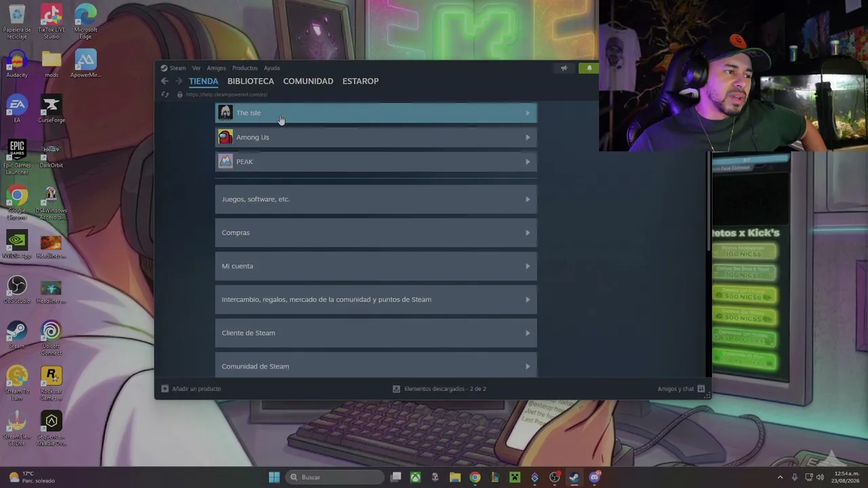
Task: Open the Amigos y chat icon
Action: coord(701,389)
